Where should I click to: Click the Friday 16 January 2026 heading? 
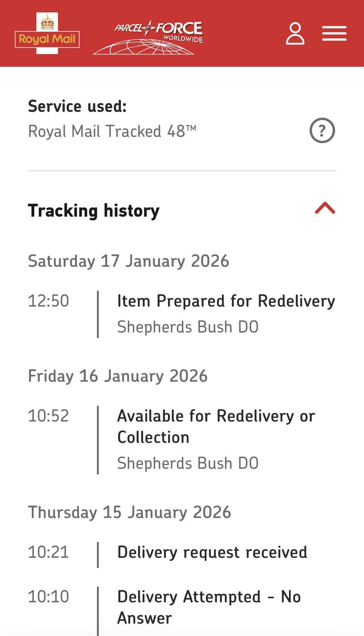118,376
